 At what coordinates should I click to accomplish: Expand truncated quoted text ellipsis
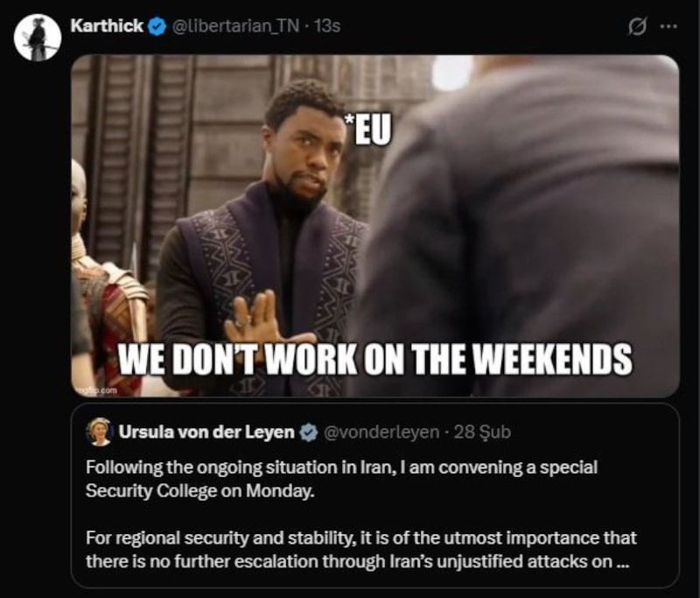click(x=622, y=564)
